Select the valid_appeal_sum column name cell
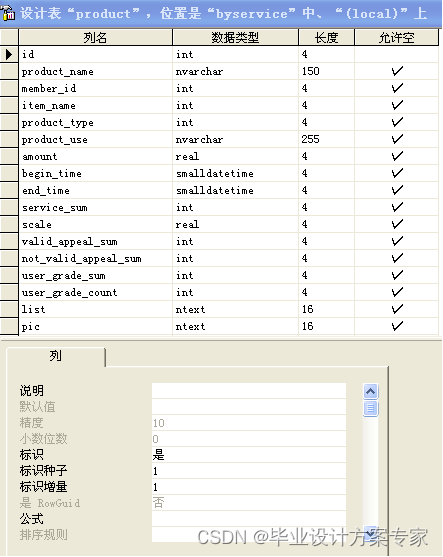Screen dimensions: 443x557 [x=96, y=242]
